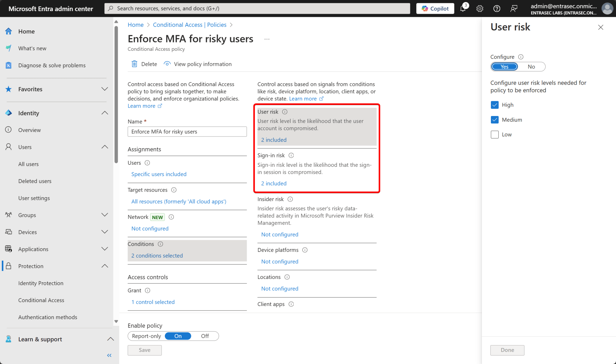
Task: Expand the Applications section chevron
Action: click(104, 249)
